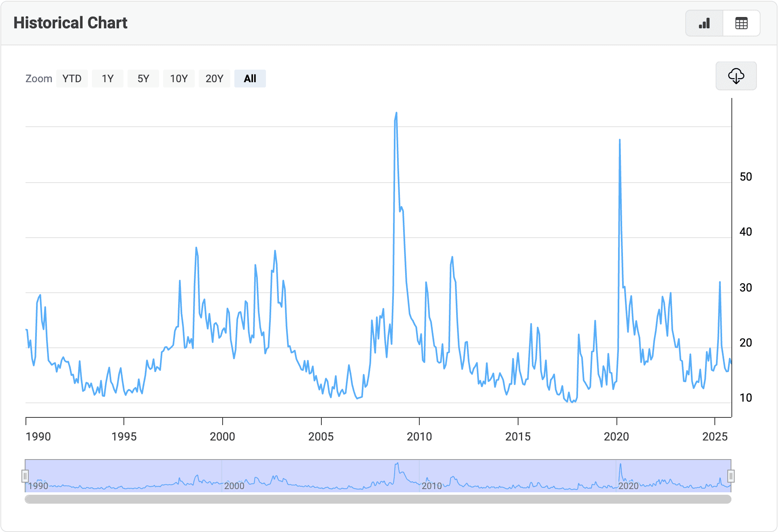Click the YTD zoom button
Image resolution: width=782 pixels, height=532 pixels.
click(x=72, y=78)
